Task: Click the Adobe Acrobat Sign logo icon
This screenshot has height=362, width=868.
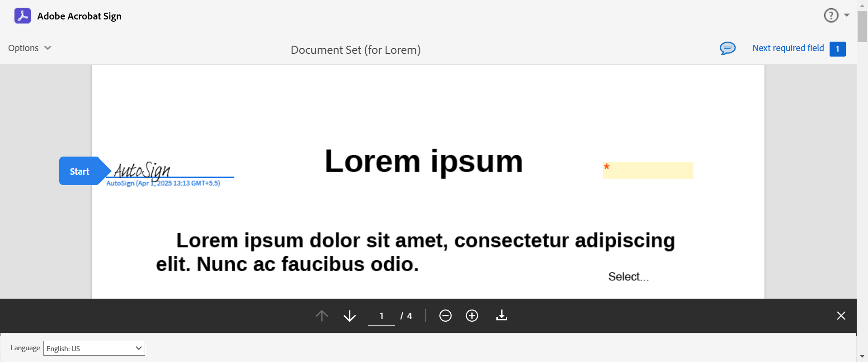Action: (23, 16)
